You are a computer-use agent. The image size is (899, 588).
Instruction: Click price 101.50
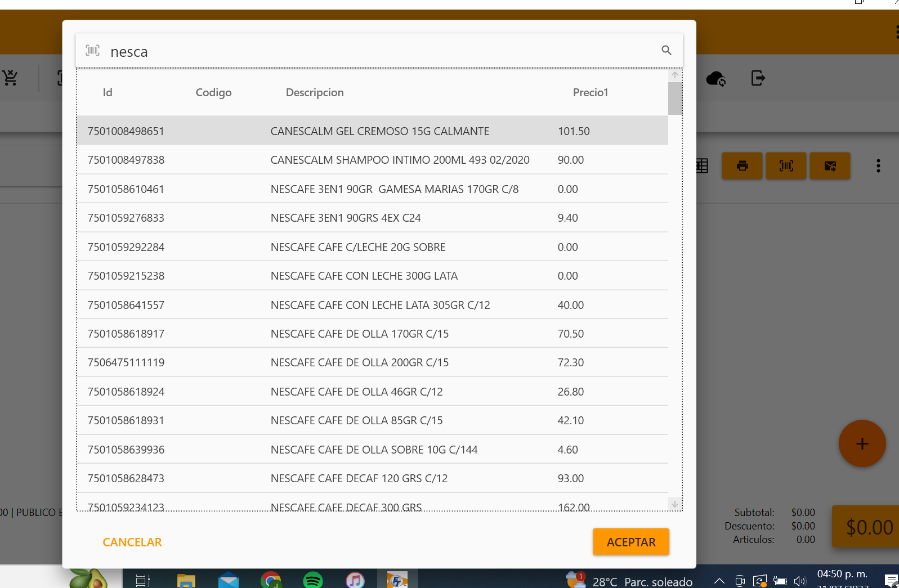point(574,131)
